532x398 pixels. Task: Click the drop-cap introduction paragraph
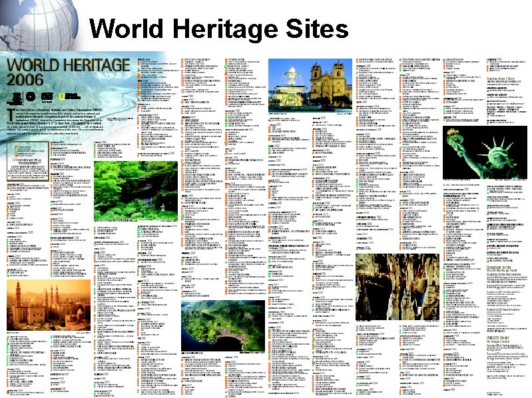[55, 121]
